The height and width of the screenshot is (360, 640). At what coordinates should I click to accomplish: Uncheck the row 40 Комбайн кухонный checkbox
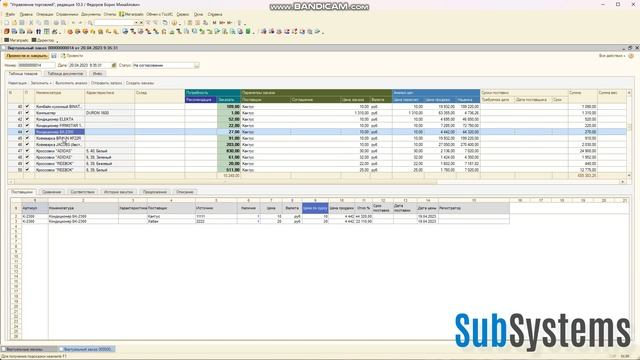[27, 107]
